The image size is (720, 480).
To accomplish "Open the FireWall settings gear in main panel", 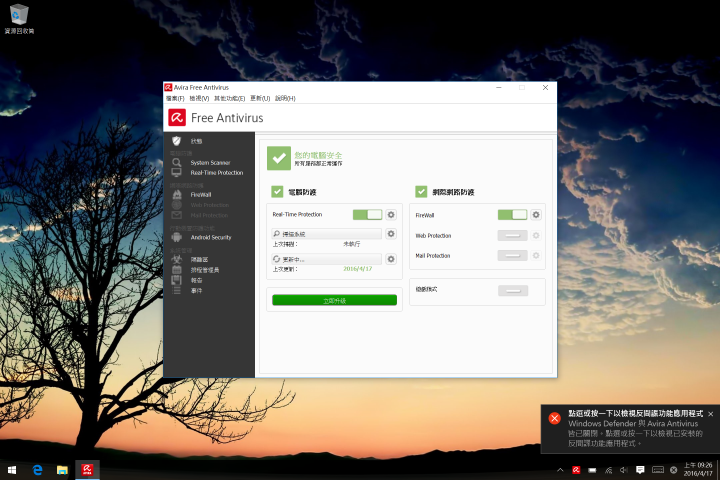I will click(536, 215).
